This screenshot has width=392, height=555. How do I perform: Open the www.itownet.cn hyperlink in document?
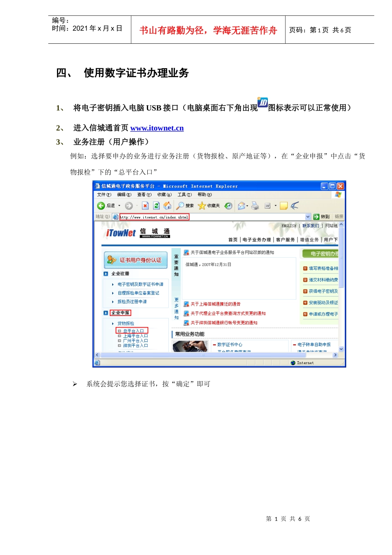click(x=157, y=128)
